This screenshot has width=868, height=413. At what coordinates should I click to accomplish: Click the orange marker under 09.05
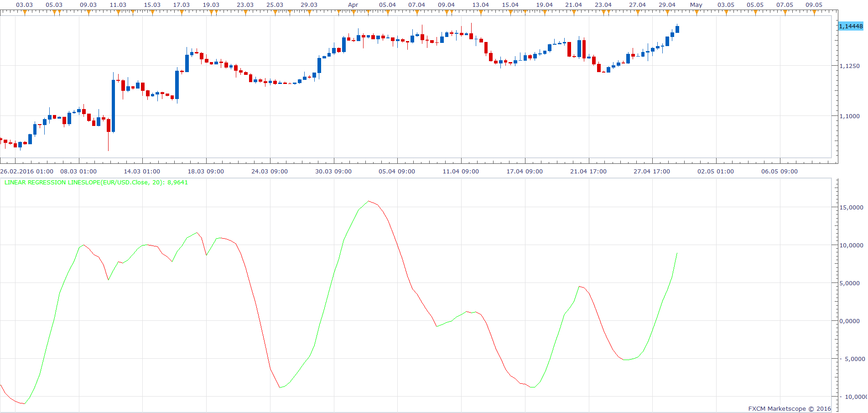click(814, 12)
